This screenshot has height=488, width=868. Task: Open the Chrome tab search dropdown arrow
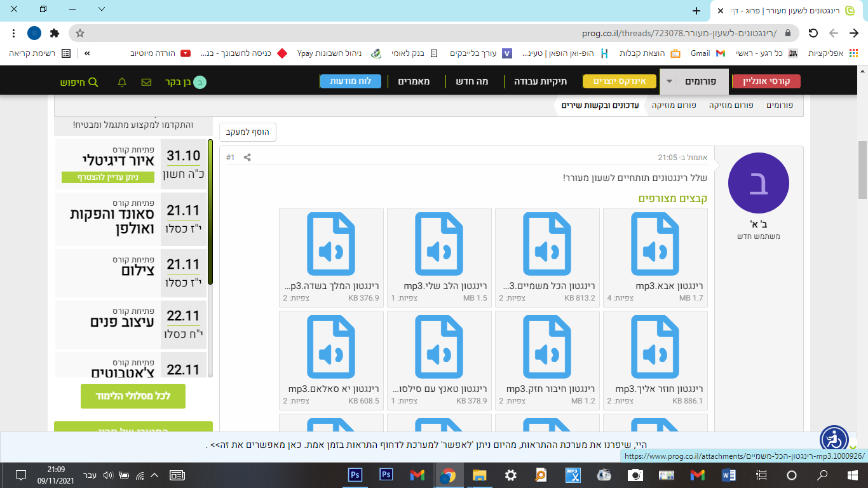(102, 10)
